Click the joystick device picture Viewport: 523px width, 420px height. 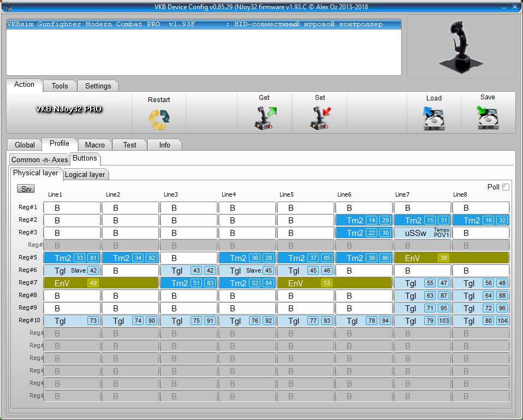(461, 47)
